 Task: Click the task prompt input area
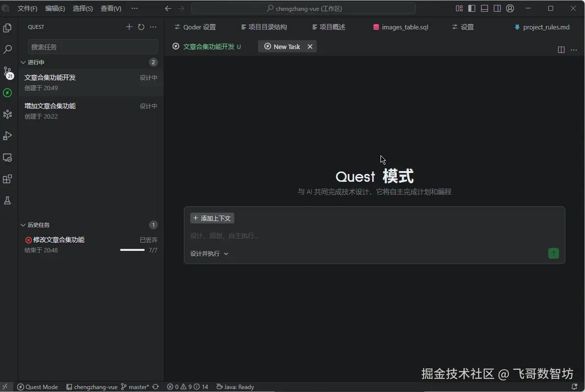tap(374, 236)
